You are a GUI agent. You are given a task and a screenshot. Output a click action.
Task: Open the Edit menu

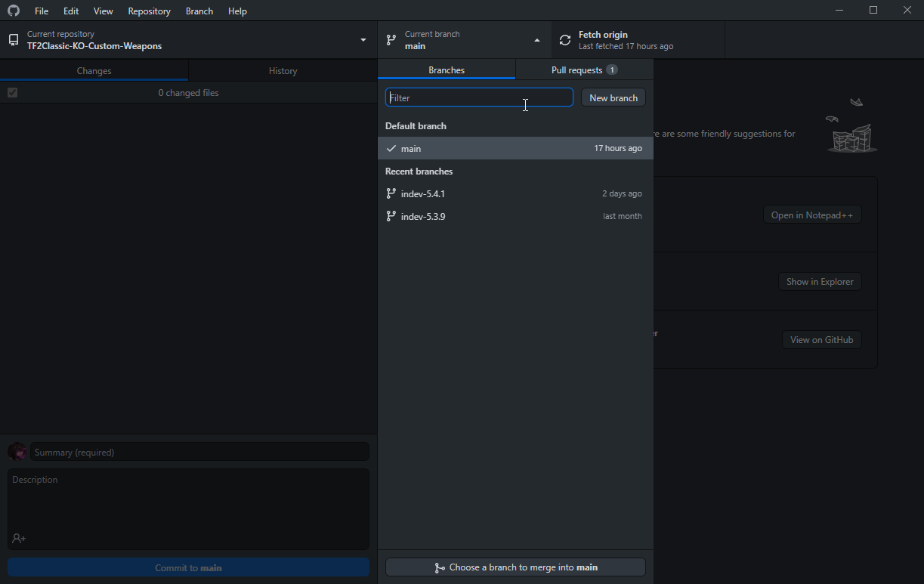click(x=71, y=11)
